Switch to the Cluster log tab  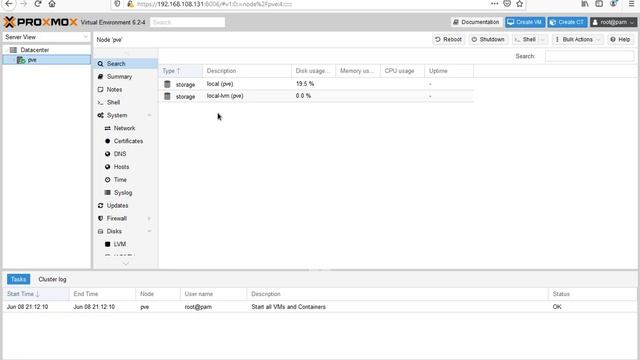pos(52,280)
